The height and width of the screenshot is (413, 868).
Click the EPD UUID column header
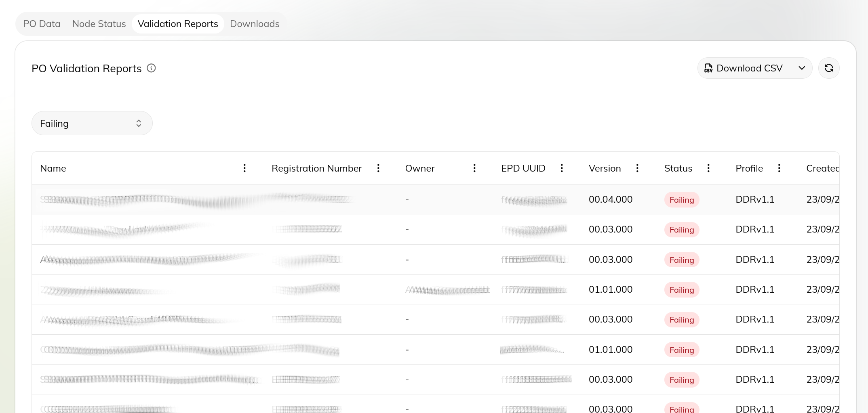click(x=523, y=168)
